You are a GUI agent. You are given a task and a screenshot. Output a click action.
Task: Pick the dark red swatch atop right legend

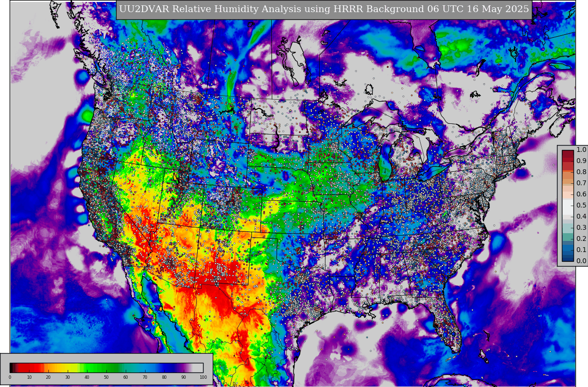[x=568, y=153]
